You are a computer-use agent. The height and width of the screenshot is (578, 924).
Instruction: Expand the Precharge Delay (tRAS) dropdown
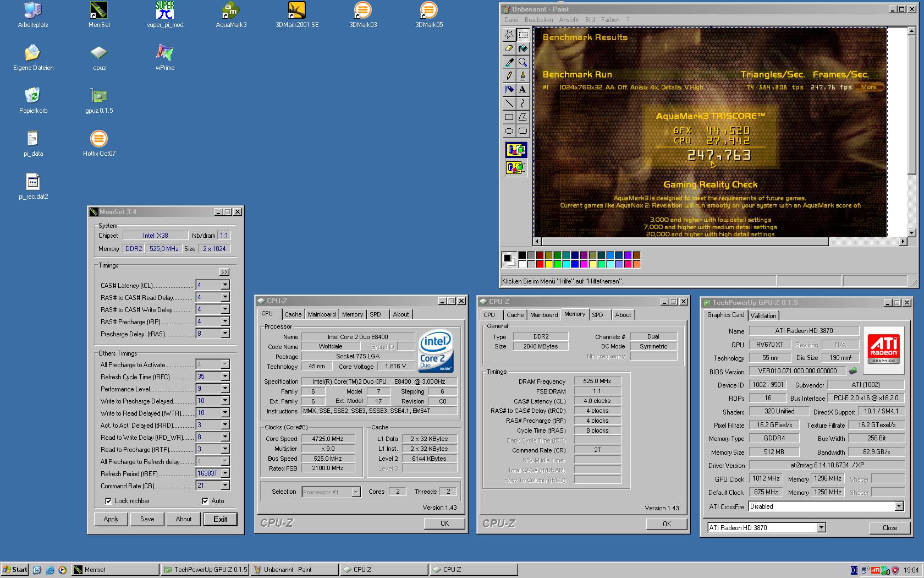point(225,334)
